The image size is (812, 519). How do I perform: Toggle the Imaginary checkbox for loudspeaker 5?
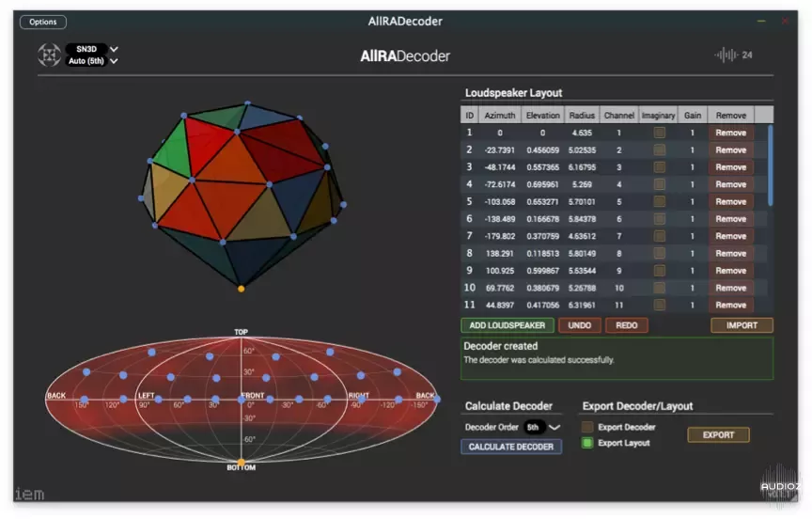pos(659,201)
